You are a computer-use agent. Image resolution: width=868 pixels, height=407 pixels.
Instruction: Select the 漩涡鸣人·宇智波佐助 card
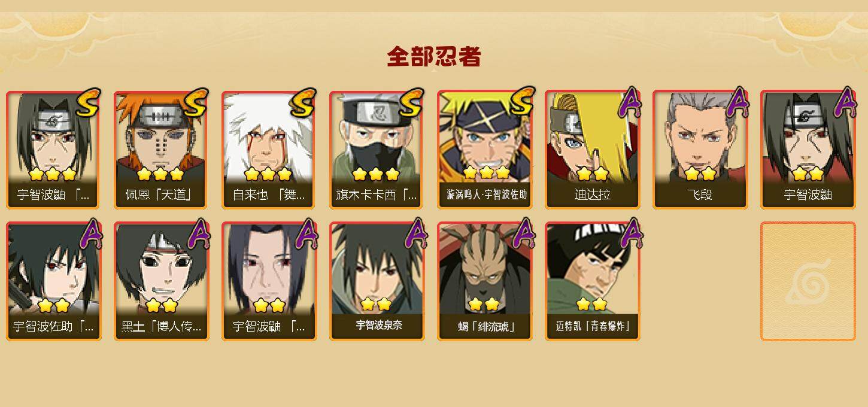pos(484,150)
